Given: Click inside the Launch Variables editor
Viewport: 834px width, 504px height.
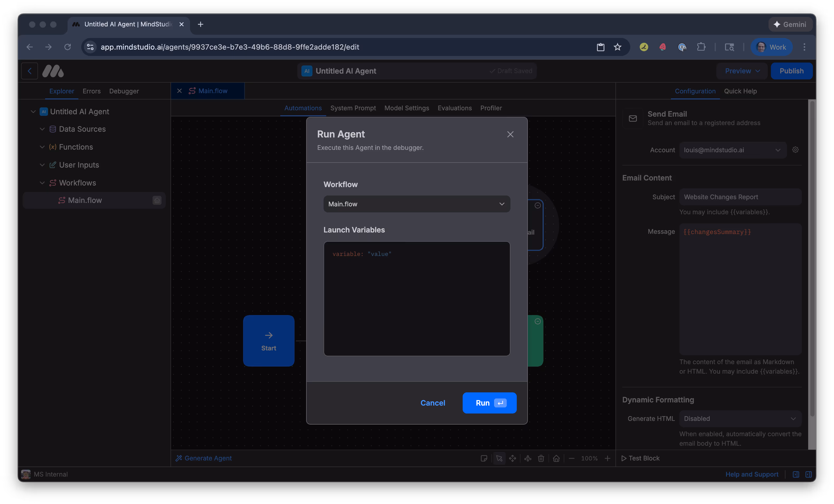Looking at the screenshot, I should (417, 298).
